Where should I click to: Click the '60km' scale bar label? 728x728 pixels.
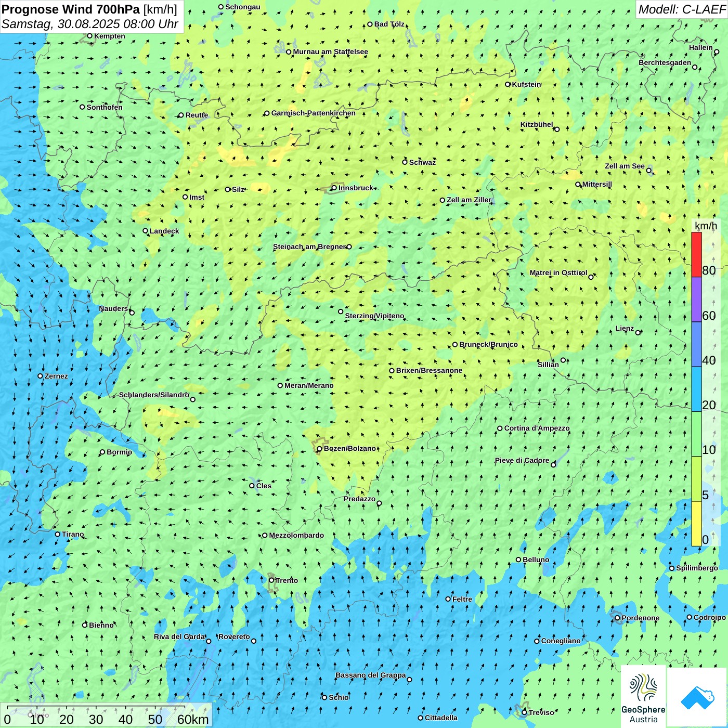[193, 719]
